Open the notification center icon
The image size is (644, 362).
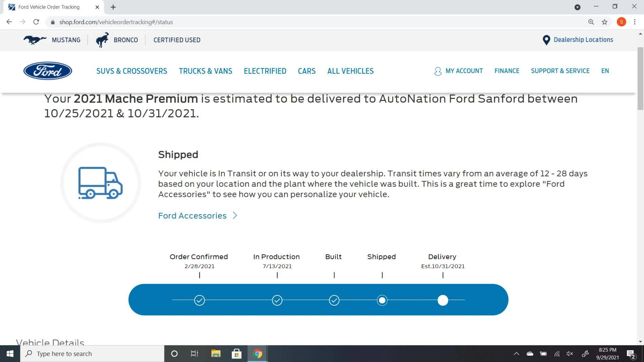pos(631,354)
